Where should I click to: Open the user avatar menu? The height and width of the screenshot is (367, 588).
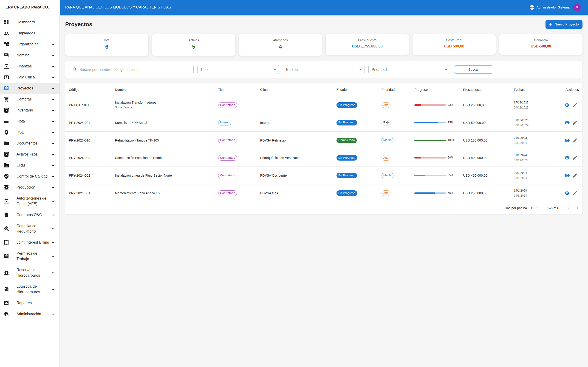577,7
